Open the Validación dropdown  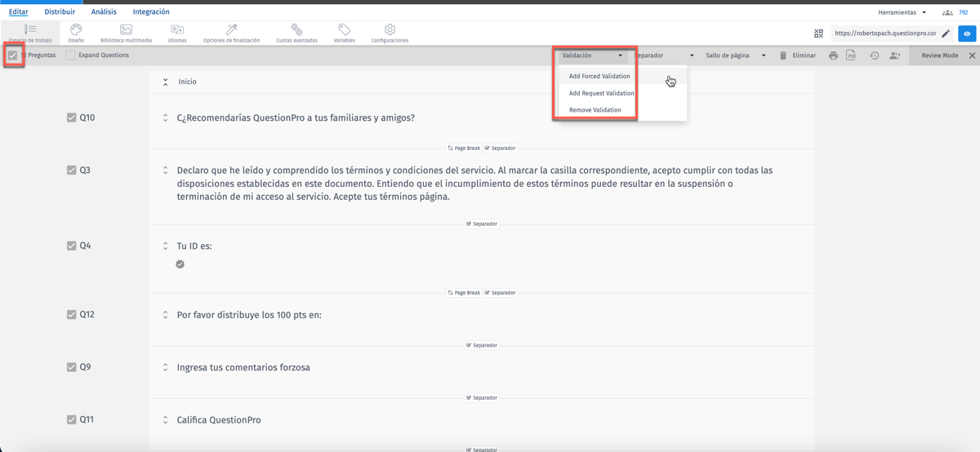coord(593,55)
